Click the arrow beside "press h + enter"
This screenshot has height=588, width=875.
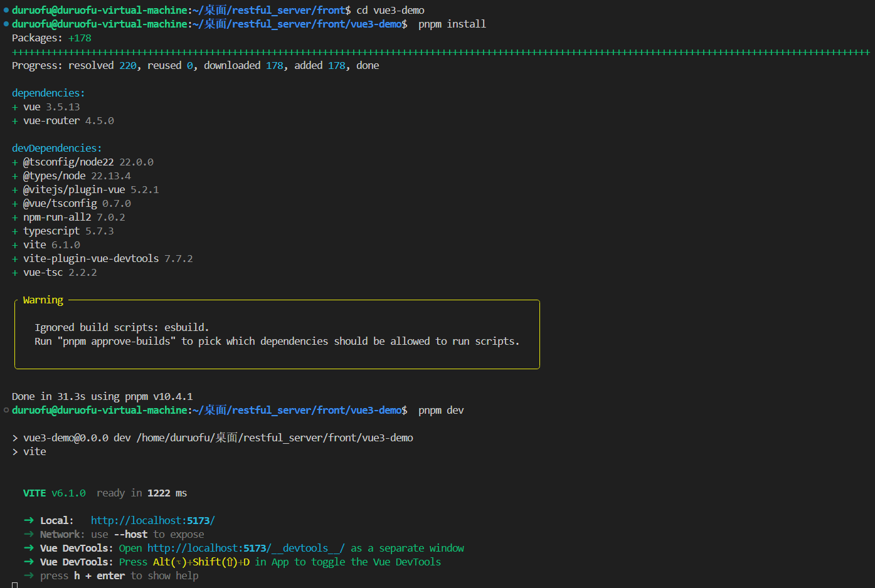(x=29, y=576)
